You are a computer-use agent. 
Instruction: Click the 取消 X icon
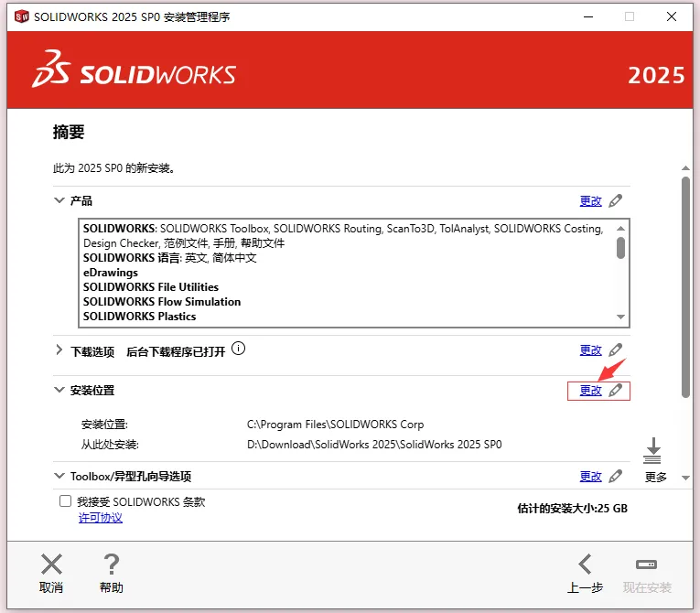click(x=52, y=564)
